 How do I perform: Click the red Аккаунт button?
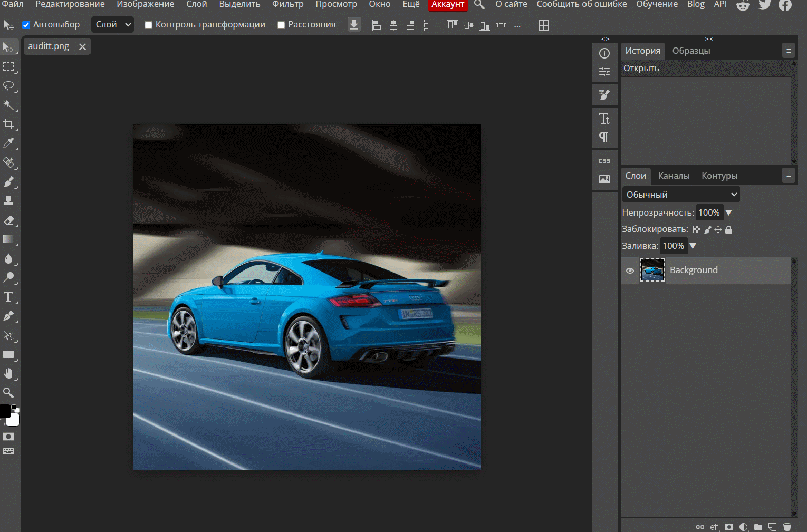pyautogui.click(x=447, y=5)
